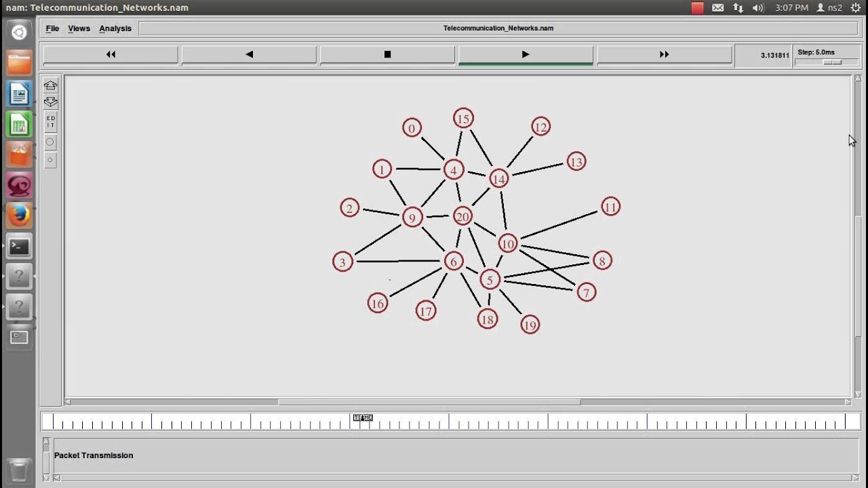Image resolution: width=868 pixels, height=488 pixels.
Task: Select node 6 in the network
Action: (x=454, y=261)
